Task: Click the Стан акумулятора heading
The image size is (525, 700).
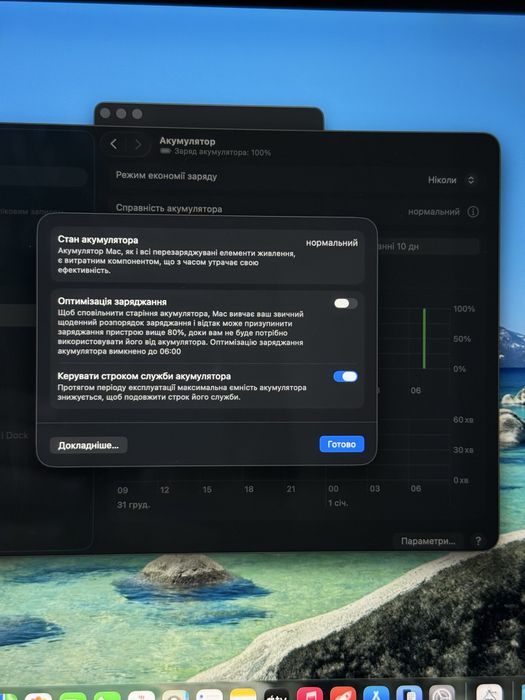Action: pyautogui.click(x=98, y=240)
